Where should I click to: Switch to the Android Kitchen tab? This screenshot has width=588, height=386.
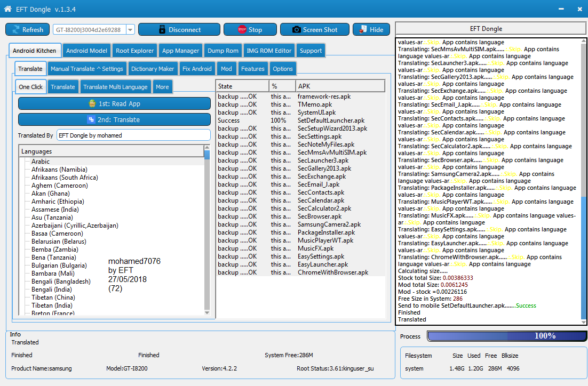[x=35, y=51]
